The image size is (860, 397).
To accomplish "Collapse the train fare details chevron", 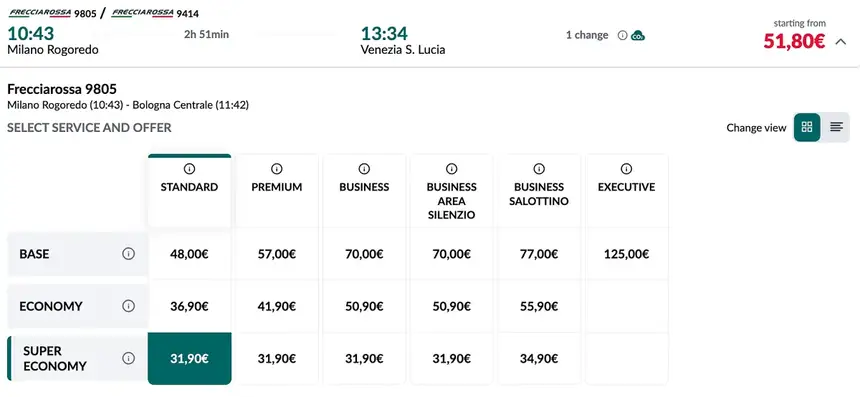I will point(841,42).
